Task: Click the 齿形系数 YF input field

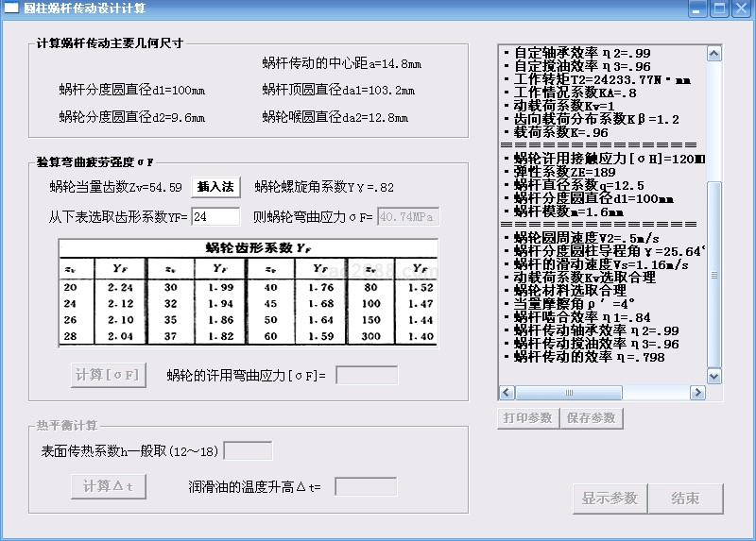Action: (215, 217)
